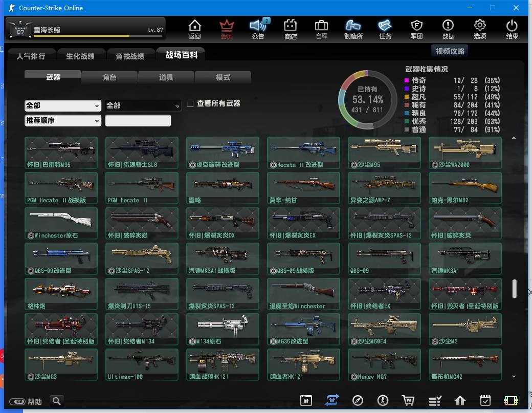Open the 会员 crown icon
The image size is (532, 413).
tap(227, 29)
